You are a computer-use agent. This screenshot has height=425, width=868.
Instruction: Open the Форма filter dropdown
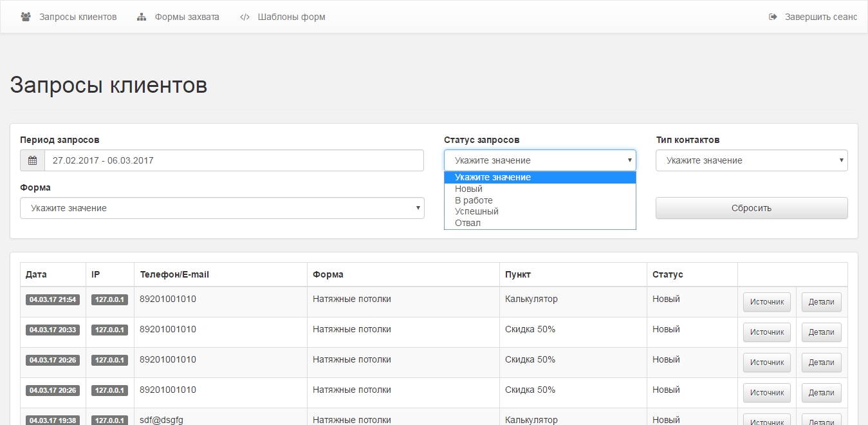pos(222,208)
